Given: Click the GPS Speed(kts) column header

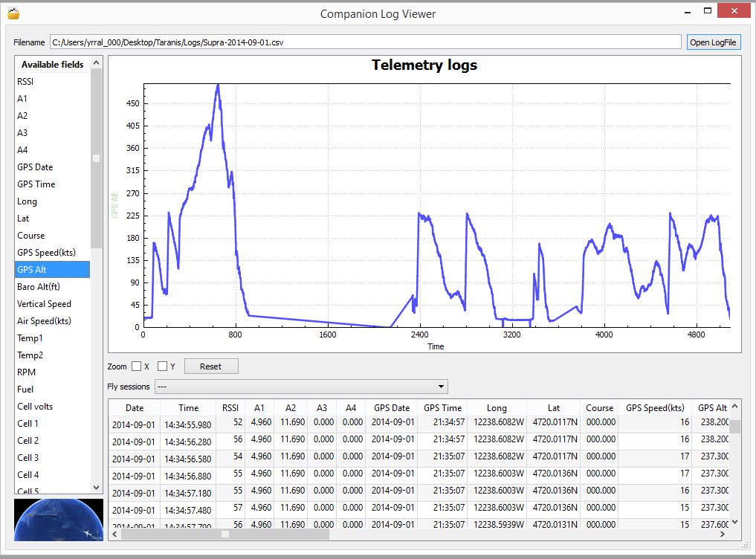Looking at the screenshot, I should (654, 407).
